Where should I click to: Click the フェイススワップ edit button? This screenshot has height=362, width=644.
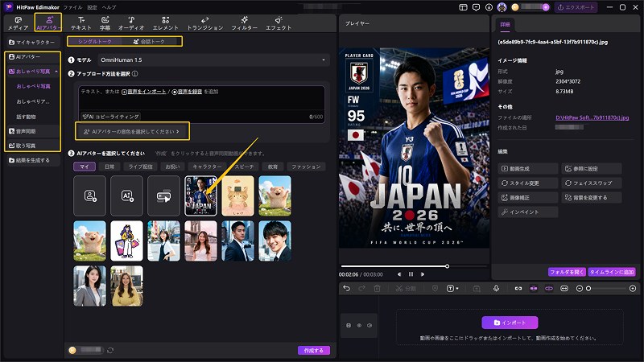tap(592, 183)
